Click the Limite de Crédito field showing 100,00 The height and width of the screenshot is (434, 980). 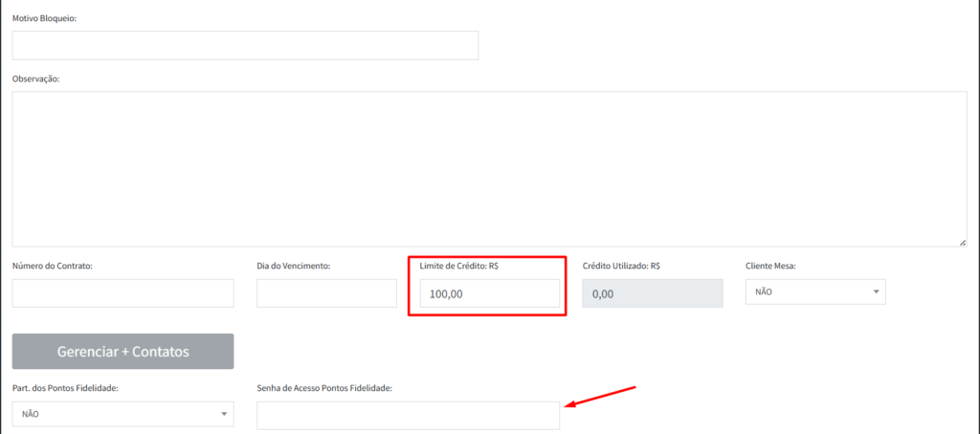tap(489, 294)
